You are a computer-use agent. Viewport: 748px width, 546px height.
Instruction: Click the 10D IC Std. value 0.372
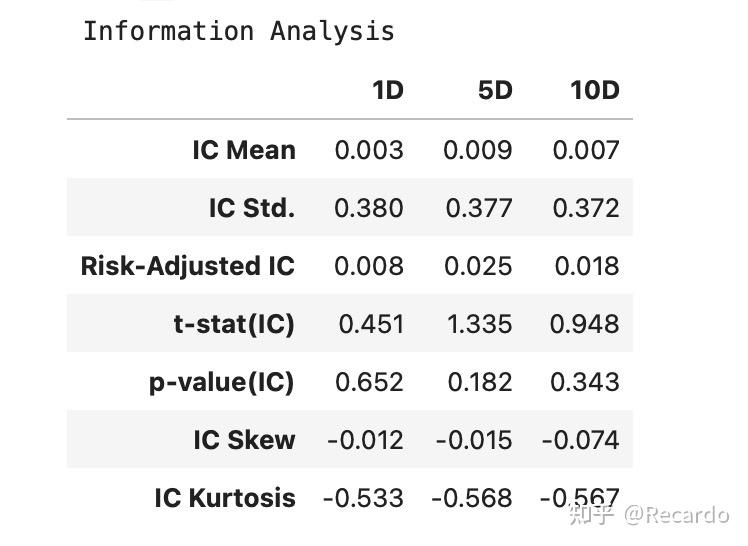tap(586, 208)
